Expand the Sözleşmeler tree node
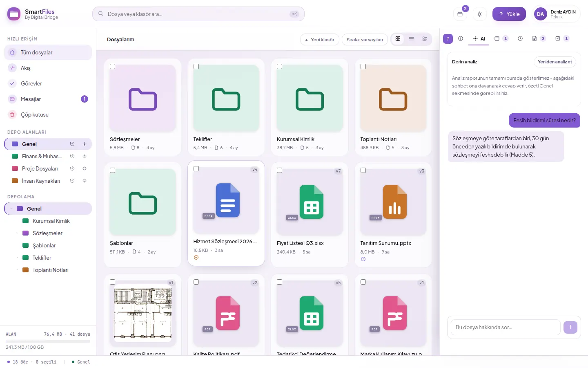The image size is (588, 368). click(17, 233)
